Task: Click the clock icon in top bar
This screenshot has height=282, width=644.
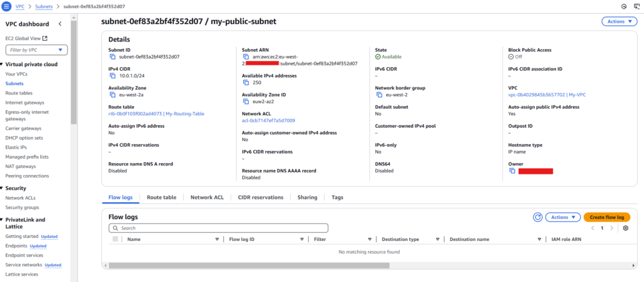Action: pos(624,6)
